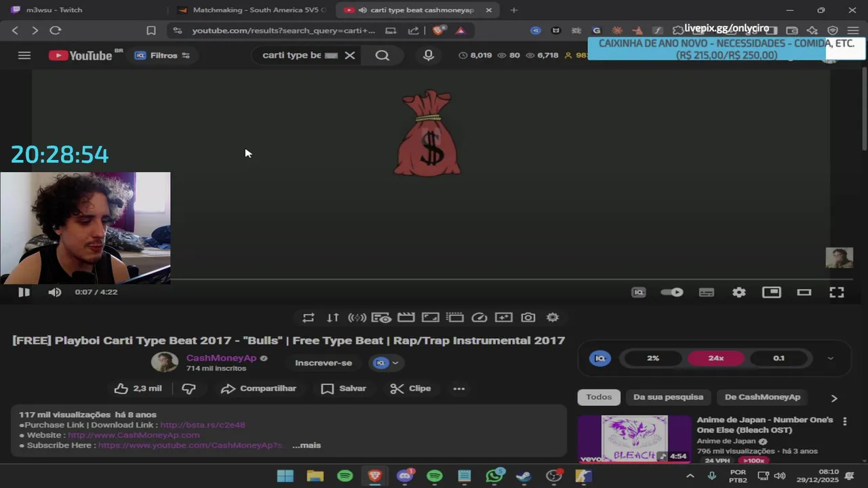This screenshot has width=868, height=488.
Task: Reload the page
Action: [x=56, y=30]
